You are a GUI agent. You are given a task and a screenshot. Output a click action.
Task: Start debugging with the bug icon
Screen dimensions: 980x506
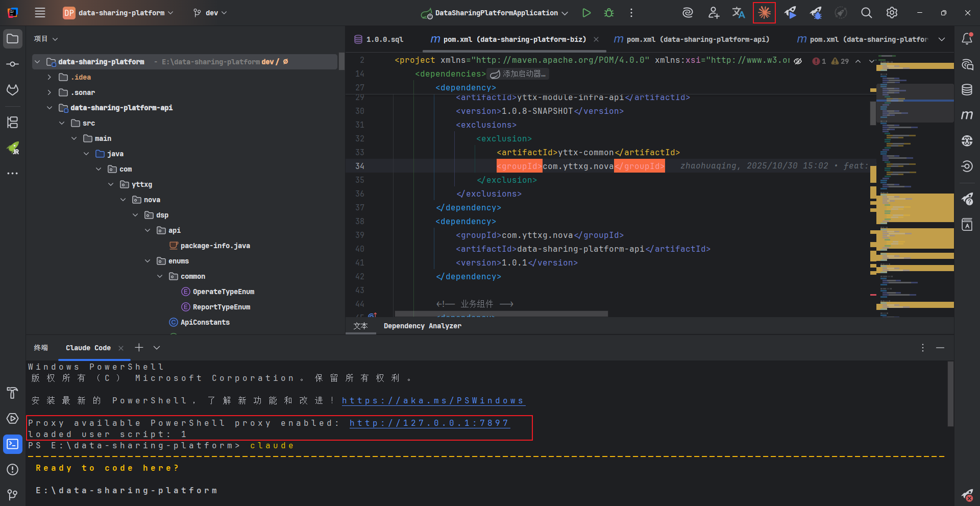pyautogui.click(x=609, y=13)
